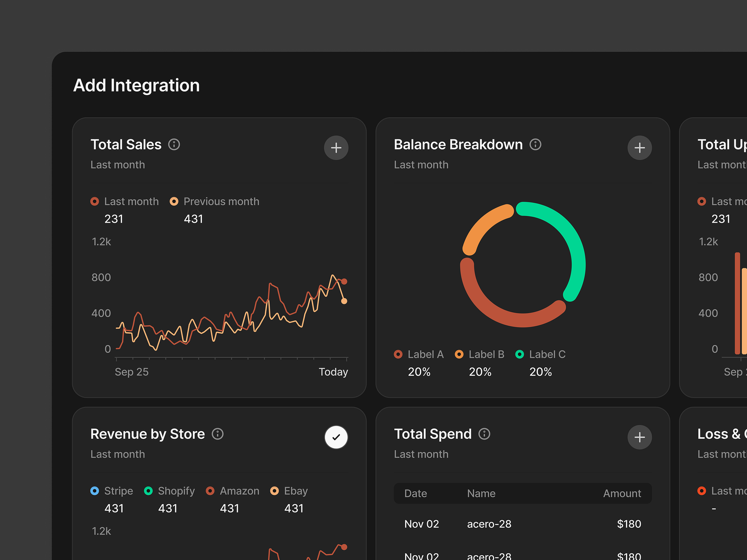
Task: Click the '20%' value under Label C
Action: 541,372
